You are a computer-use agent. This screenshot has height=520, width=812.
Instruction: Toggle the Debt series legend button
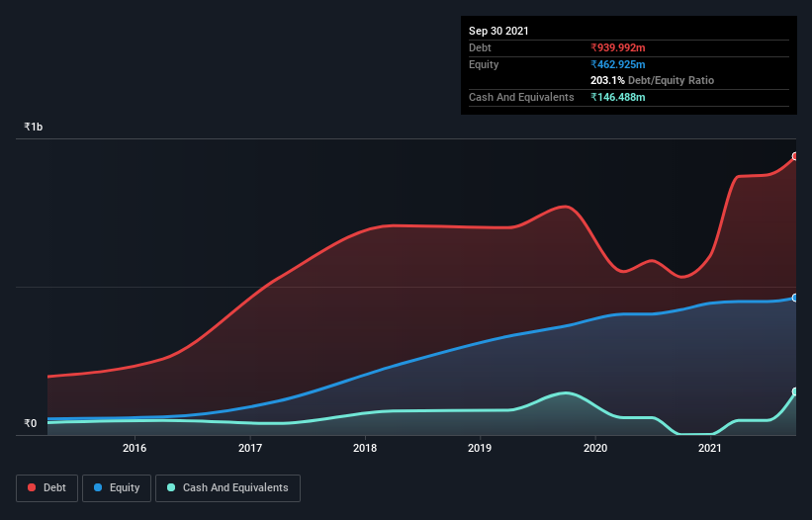click(47, 488)
